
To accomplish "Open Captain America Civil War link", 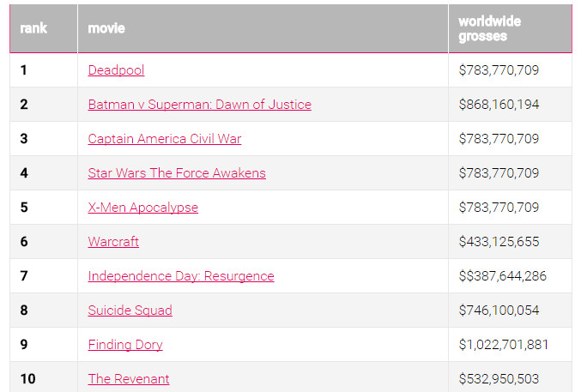I will [164, 139].
